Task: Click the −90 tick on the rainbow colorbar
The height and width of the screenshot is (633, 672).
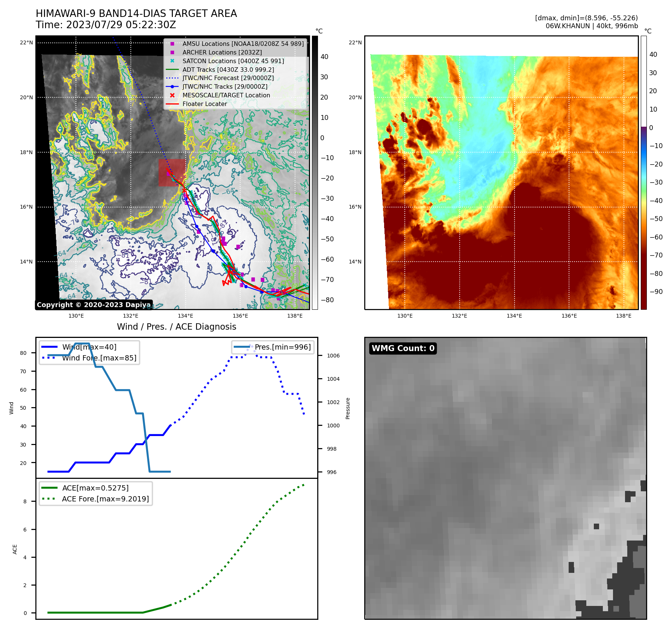Action: [x=656, y=292]
